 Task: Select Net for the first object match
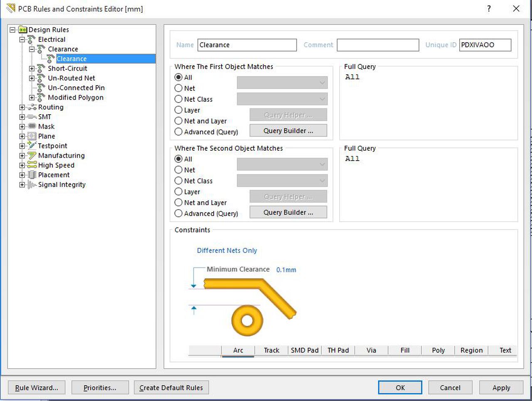pos(179,88)
